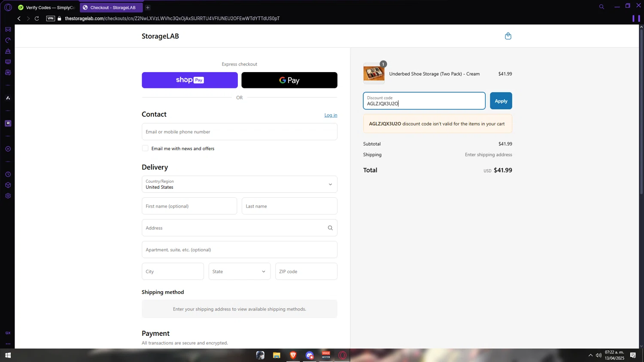
Task: Click the discount code not valid message
Action: (x=437, y=124)
